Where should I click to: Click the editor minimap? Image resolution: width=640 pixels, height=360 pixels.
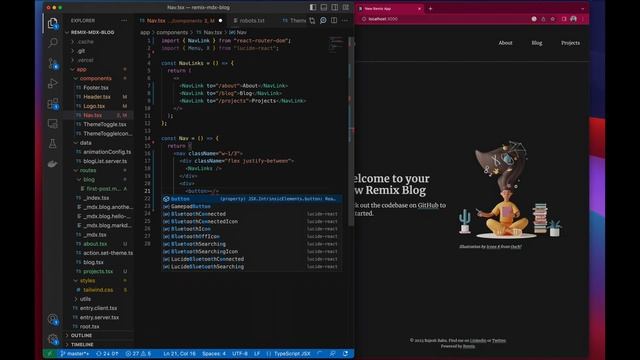pos(336,44)
